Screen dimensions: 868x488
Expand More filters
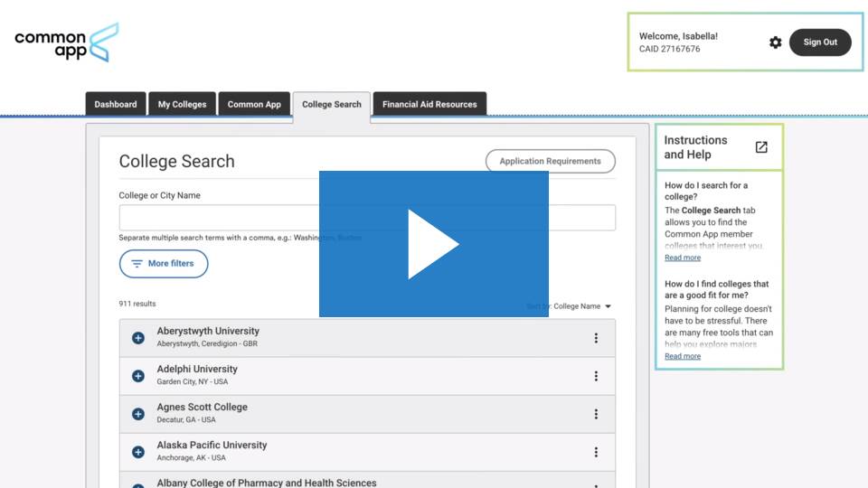pyautogui.click(x=164, y=264)
